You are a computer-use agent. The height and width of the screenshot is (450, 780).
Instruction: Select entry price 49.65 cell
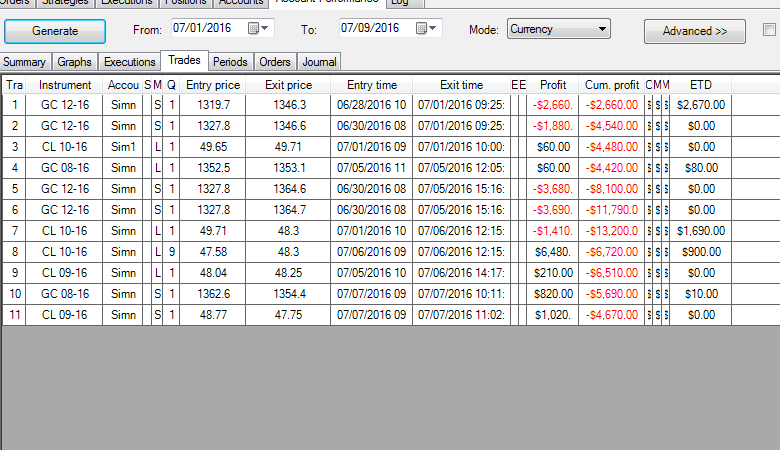[x=213, y=147]
